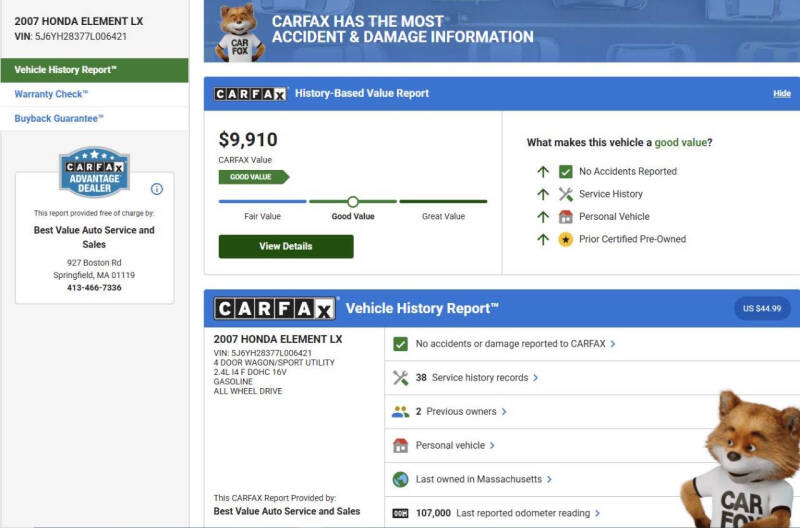Click the house icon beside Personal vehicle row

(x=401, y=445)
